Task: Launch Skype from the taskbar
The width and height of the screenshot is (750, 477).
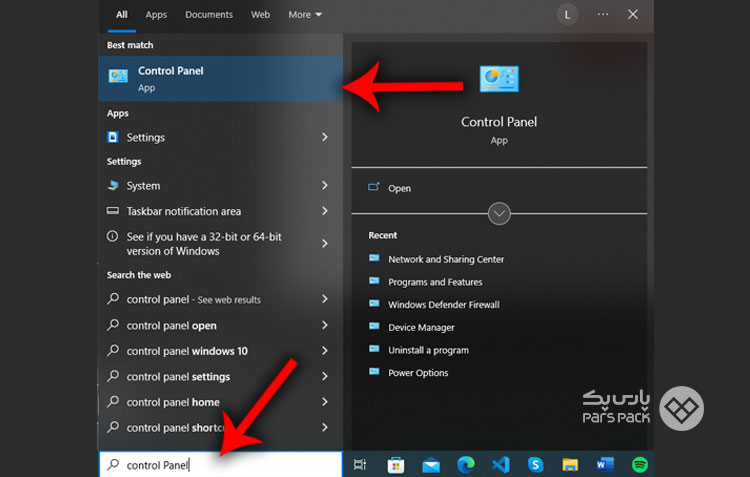Action: tap(535, 465)
